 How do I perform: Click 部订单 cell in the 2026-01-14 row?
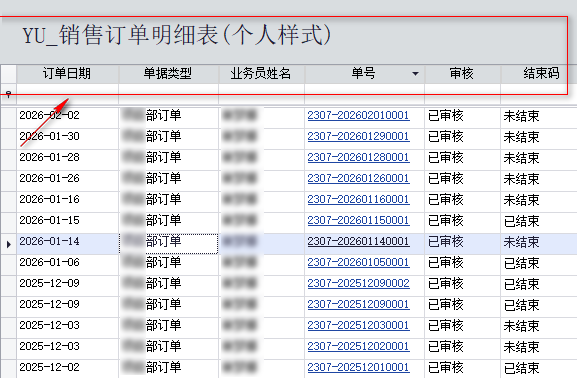click(x=169, y=244)
